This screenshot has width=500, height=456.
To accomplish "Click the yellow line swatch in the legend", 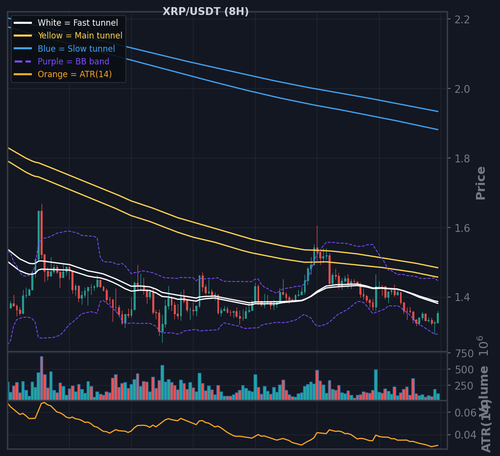I will (x=23, y=36).
